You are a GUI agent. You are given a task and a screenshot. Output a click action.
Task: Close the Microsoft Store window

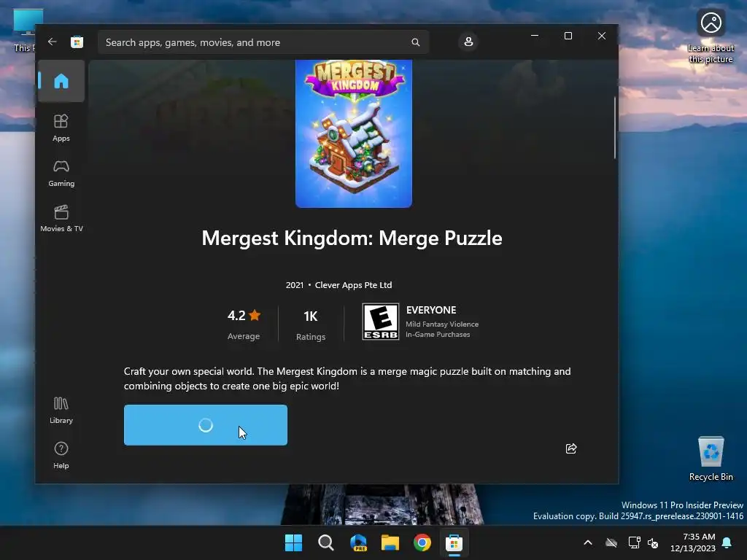pos(602,36)
